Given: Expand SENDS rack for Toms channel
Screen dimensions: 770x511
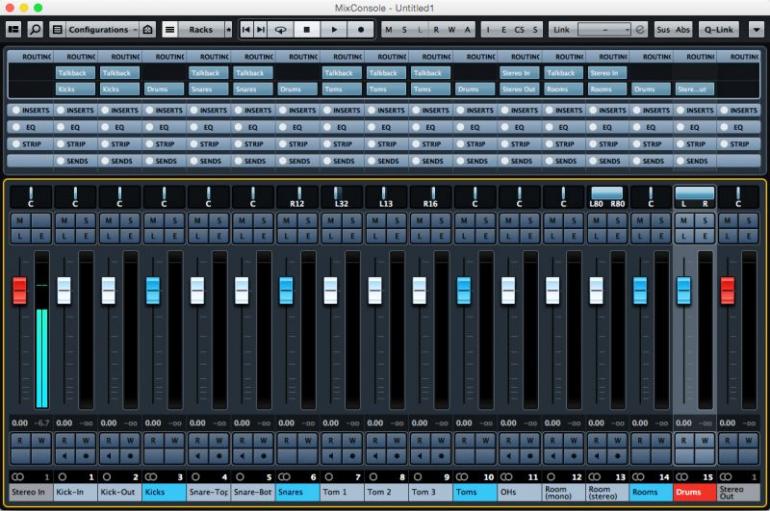Looking at the screenshot, I should [x=475, y=161].
